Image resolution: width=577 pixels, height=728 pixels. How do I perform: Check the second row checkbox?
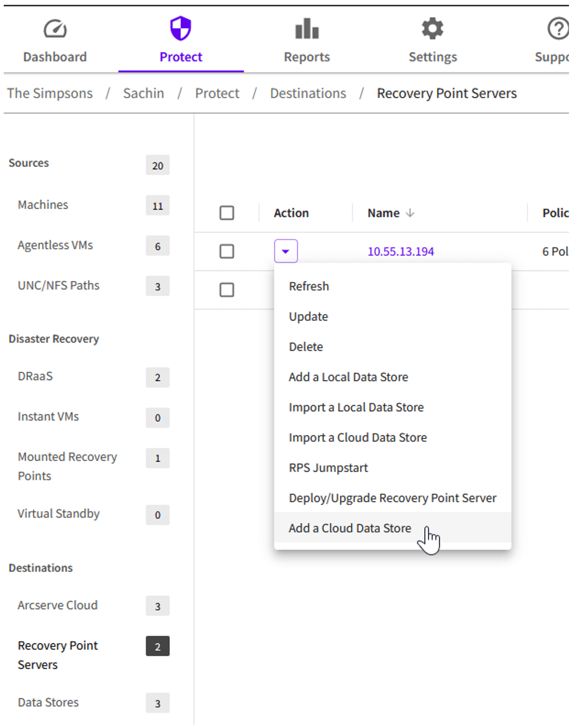(x=227, y=290)
